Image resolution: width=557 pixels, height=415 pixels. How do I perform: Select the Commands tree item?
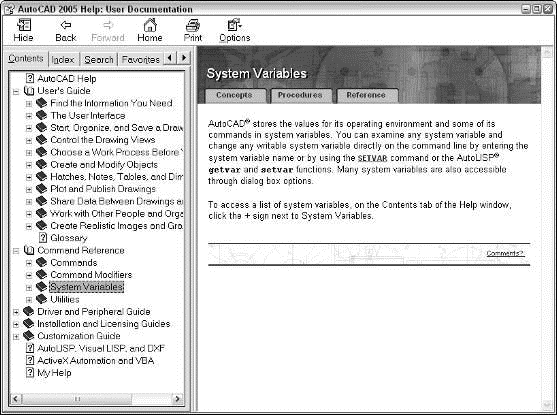[74, 263]
